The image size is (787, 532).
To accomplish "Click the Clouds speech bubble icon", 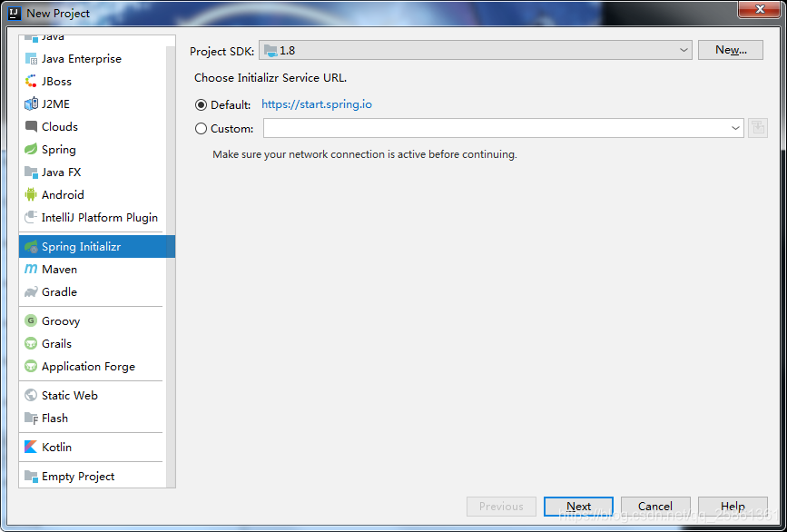I will pyautogui.click(x=31, y=126).
